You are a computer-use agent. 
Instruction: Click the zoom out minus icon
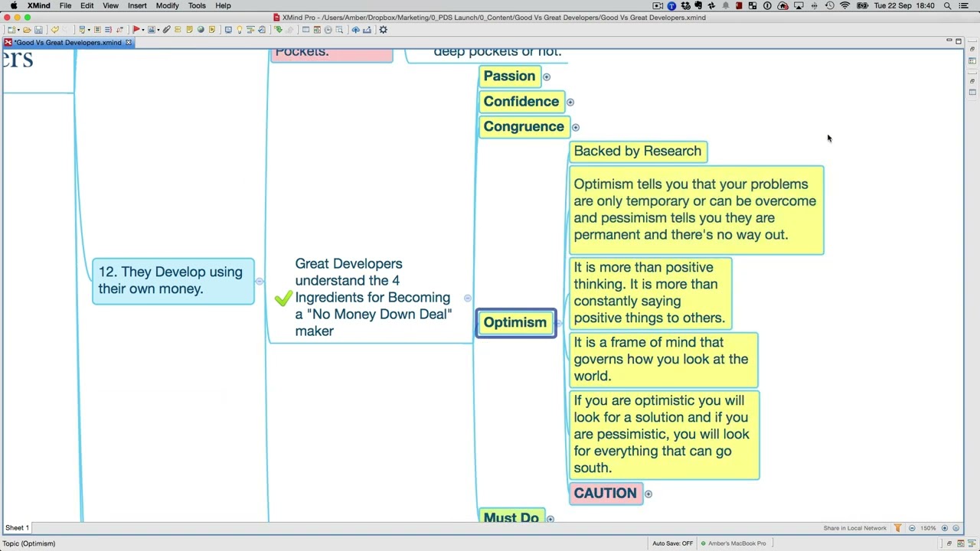[x=911, y=528]
